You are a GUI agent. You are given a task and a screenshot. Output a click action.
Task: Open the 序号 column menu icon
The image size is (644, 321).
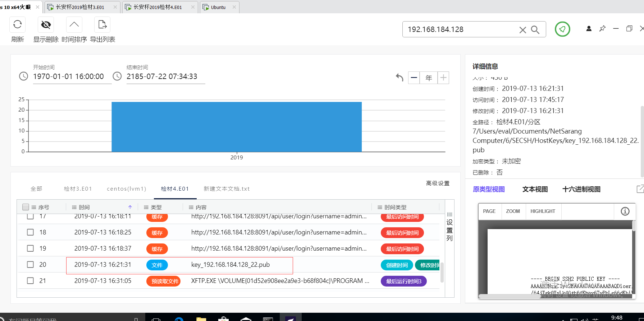point(34,207)
